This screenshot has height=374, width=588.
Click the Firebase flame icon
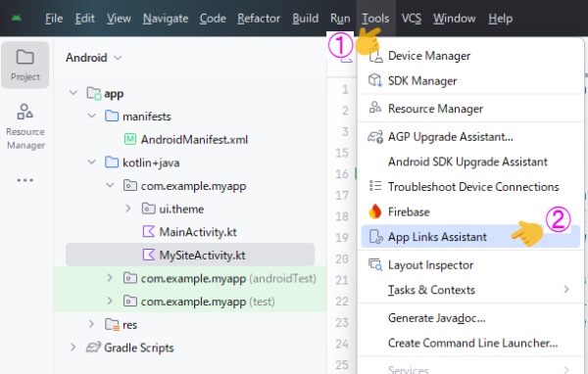pyautogui.click(x=375, y=211)
